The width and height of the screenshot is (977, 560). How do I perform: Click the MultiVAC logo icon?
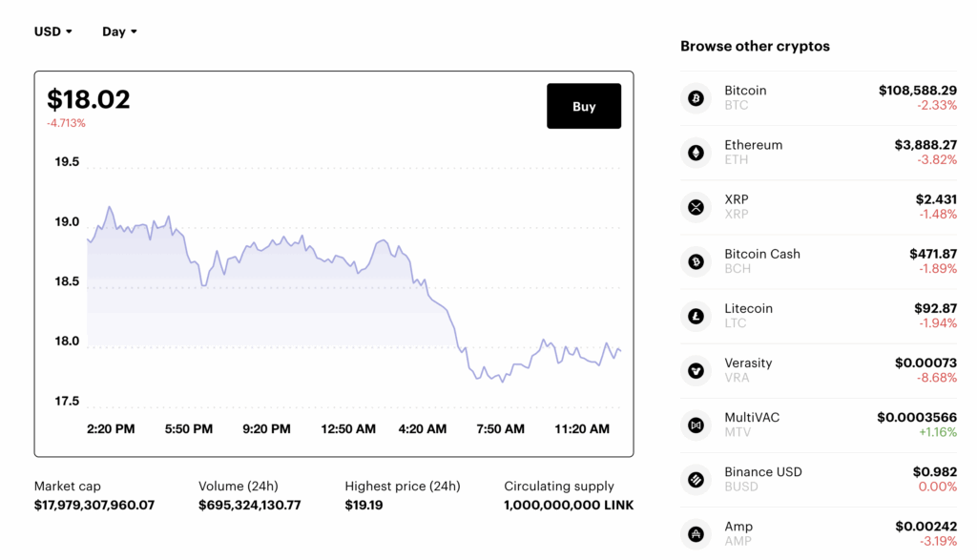pos(696,425)
